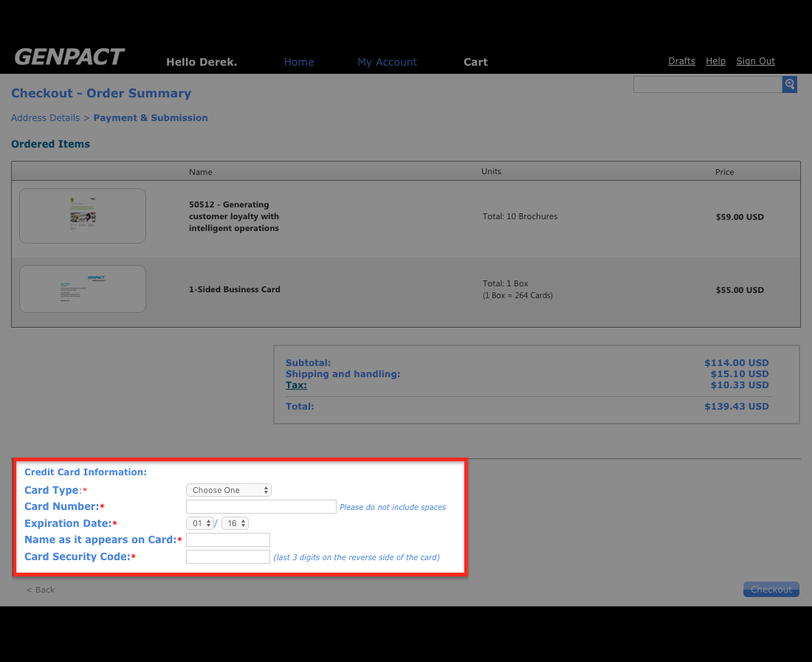
Task: Click the Name as it appears on Card field
Action: 228,540
